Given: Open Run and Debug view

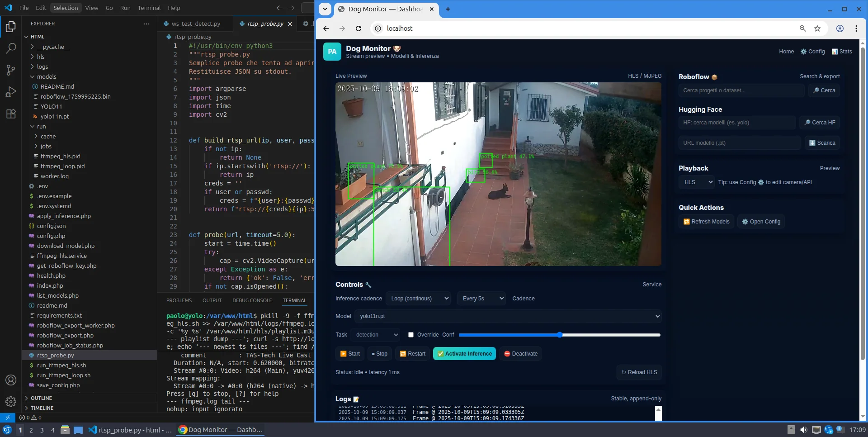Looking at the screenshot, I should click(11, 92).
